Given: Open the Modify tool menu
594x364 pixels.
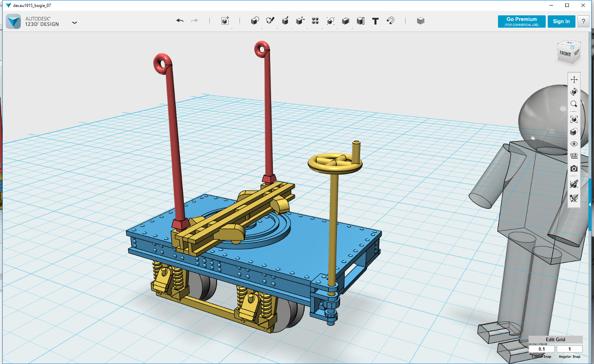Looking at the screenshot, I should click(300, 21).
